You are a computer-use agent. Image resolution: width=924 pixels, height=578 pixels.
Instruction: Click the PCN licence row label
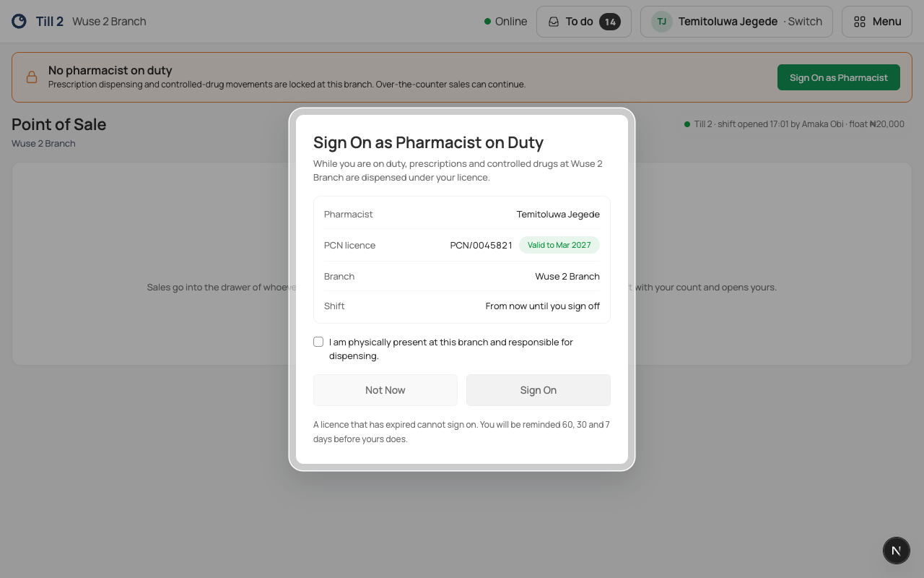pos(350,245)
